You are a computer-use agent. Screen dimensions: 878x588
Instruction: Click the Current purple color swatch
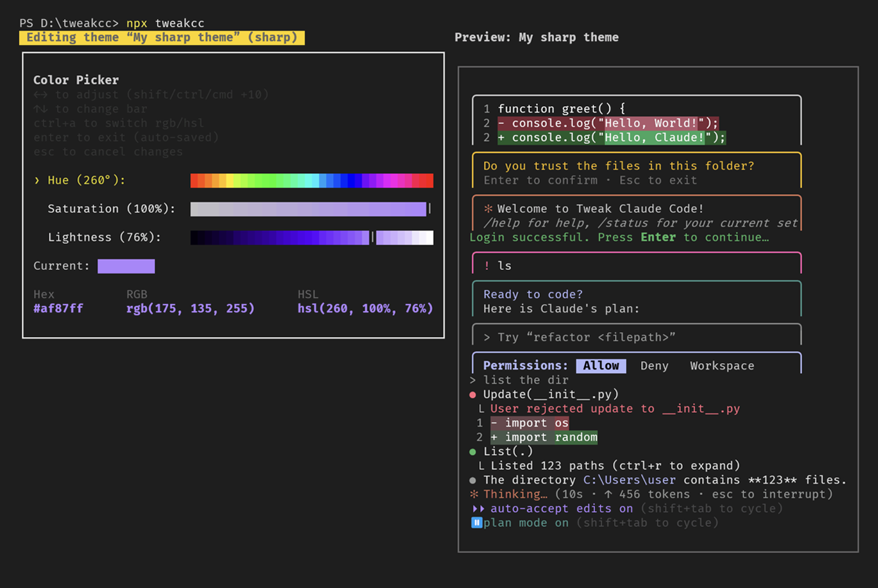coord(126,266)
